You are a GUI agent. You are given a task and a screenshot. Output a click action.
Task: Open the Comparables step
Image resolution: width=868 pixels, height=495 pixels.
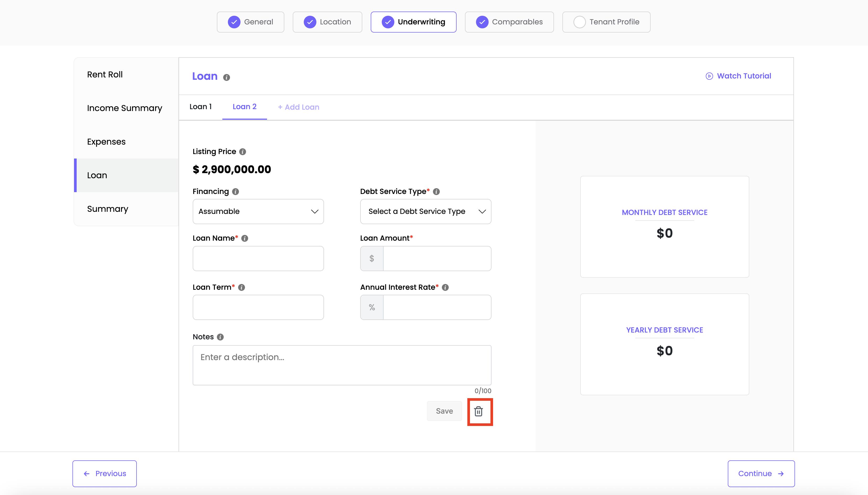point(509,22)
